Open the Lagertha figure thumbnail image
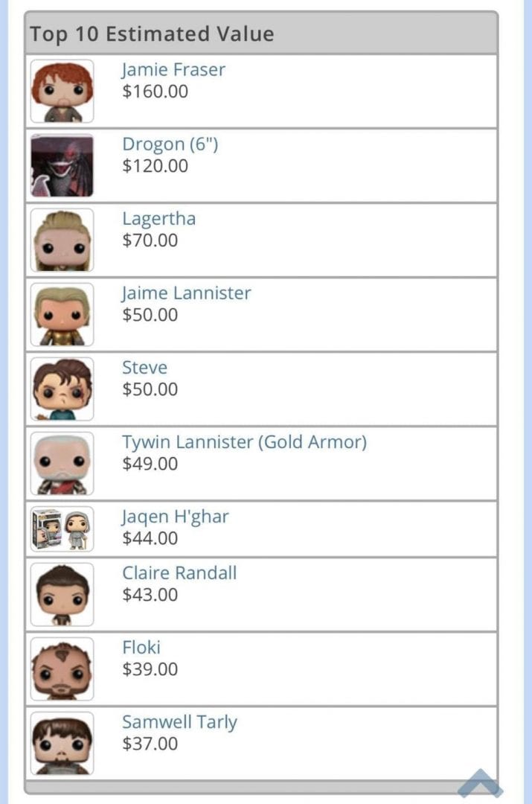Viewport: 532px width, 804px height. [62, 240]
